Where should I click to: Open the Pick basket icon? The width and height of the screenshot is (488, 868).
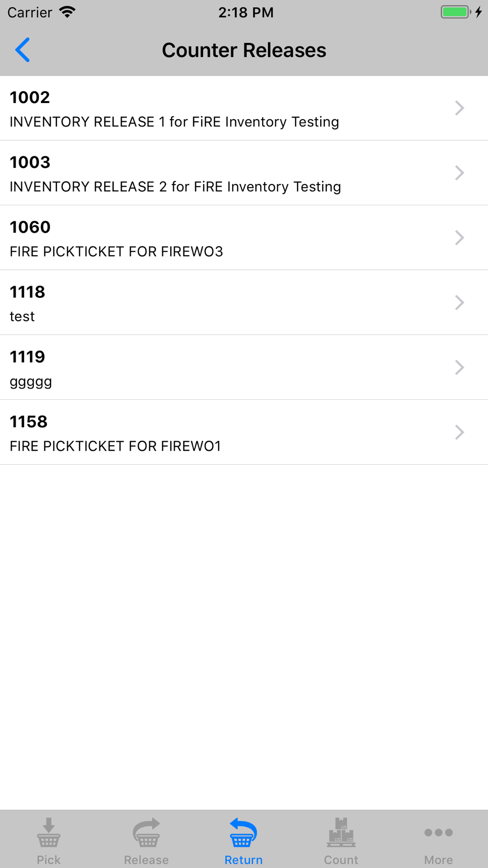click(x=49, y=832)
